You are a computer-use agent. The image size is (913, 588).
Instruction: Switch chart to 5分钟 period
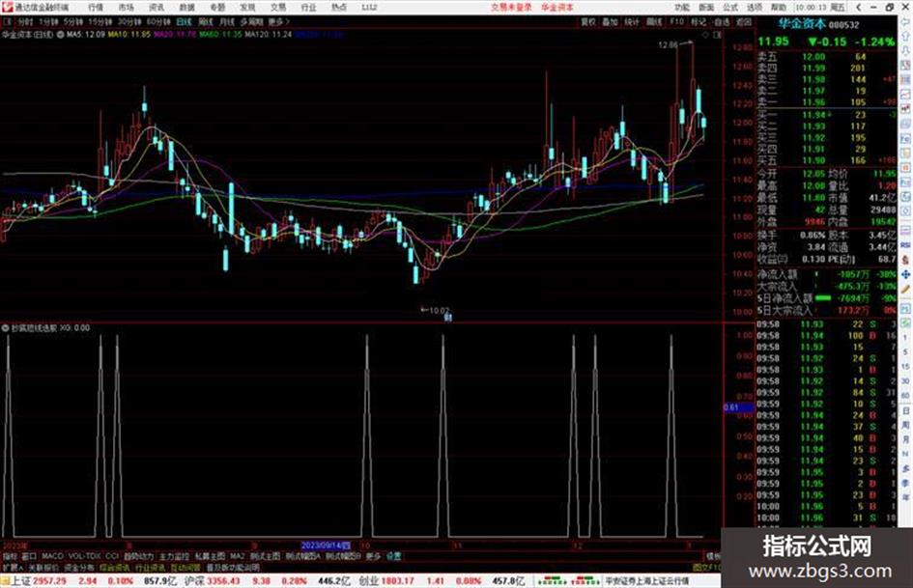pos(72,21)
